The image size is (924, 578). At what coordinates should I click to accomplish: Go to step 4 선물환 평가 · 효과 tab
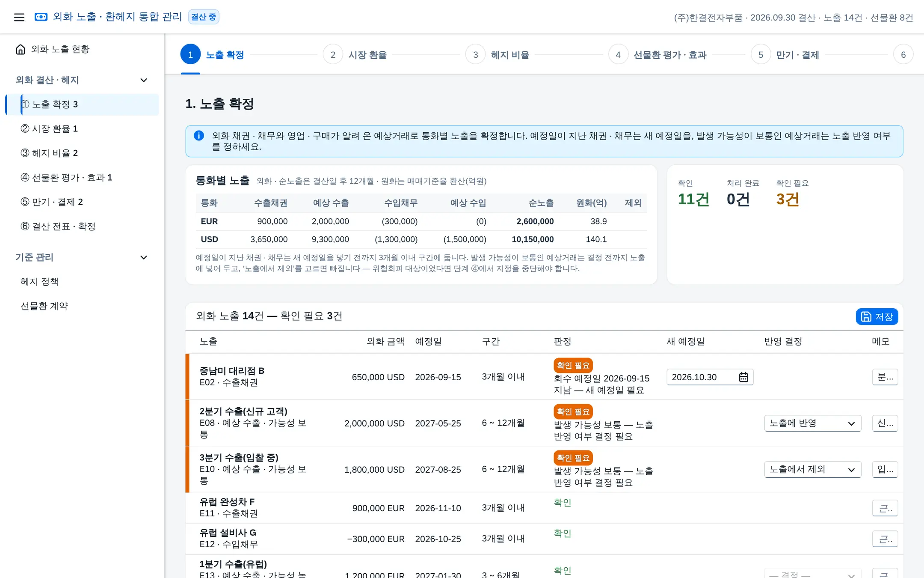657,55
